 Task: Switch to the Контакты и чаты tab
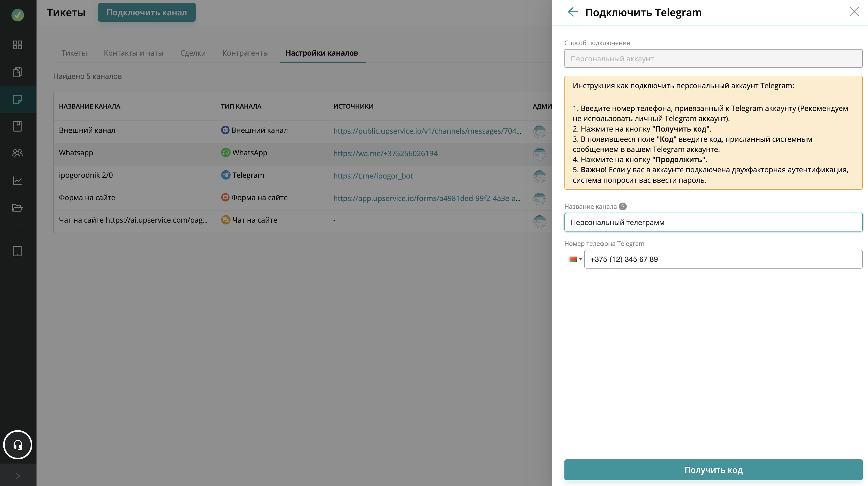point(134,53)
